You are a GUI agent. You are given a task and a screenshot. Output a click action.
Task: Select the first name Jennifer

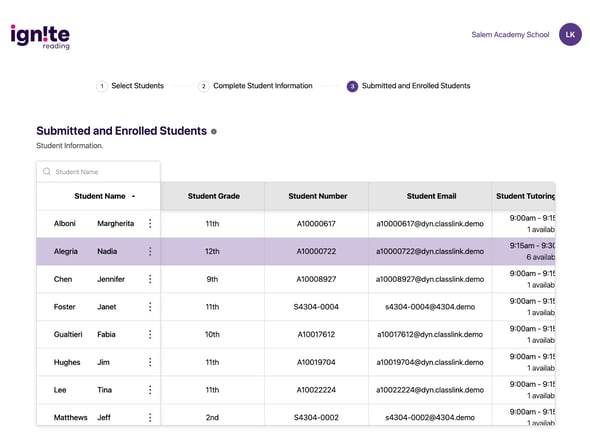point(111,279)
